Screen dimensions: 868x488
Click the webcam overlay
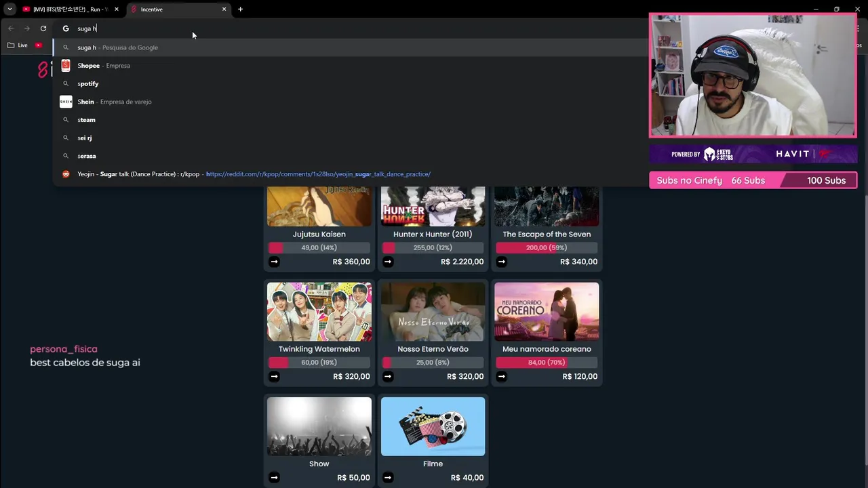(753, 75)
